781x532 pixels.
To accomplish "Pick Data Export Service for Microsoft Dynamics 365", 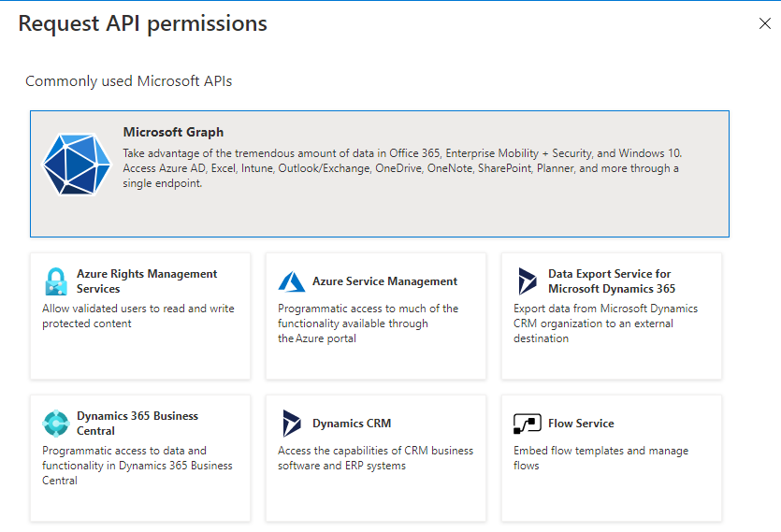I will [x=612, y=280].
